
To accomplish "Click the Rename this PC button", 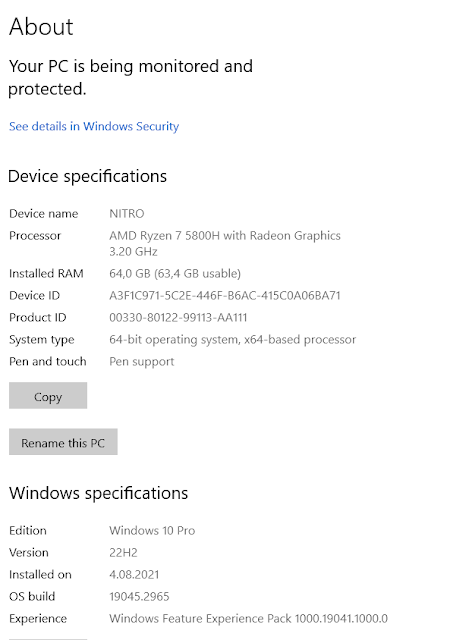I will (63, 442).
